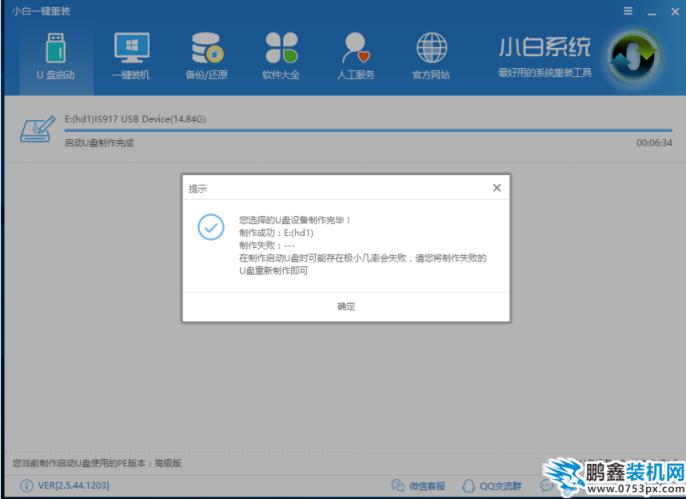
Task: Click the 小白系统 brand title
Action: coord(545,47)
